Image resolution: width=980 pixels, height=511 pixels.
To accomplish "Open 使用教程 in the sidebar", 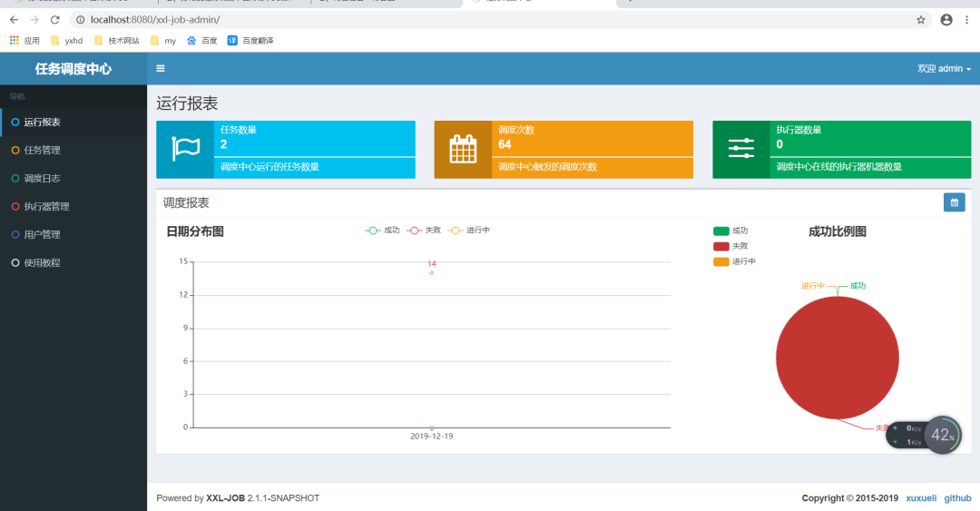I will point(73,262).
